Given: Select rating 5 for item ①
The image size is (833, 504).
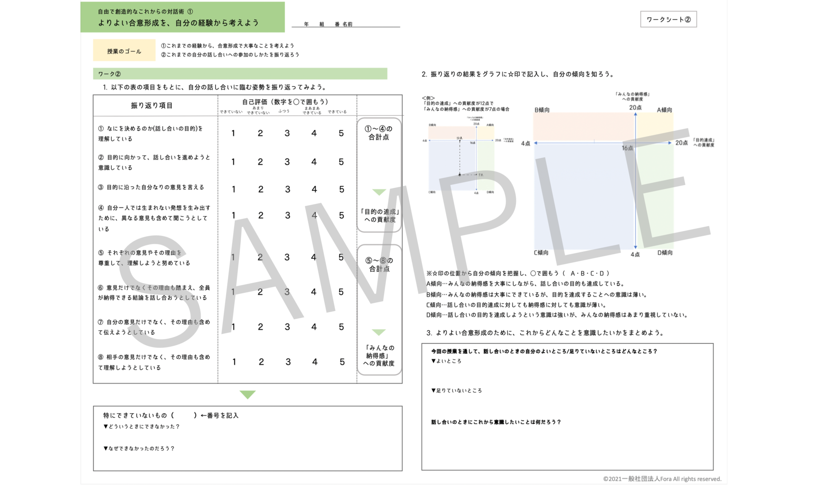Looking at the screenshot, I should click(x=341, y=133).
